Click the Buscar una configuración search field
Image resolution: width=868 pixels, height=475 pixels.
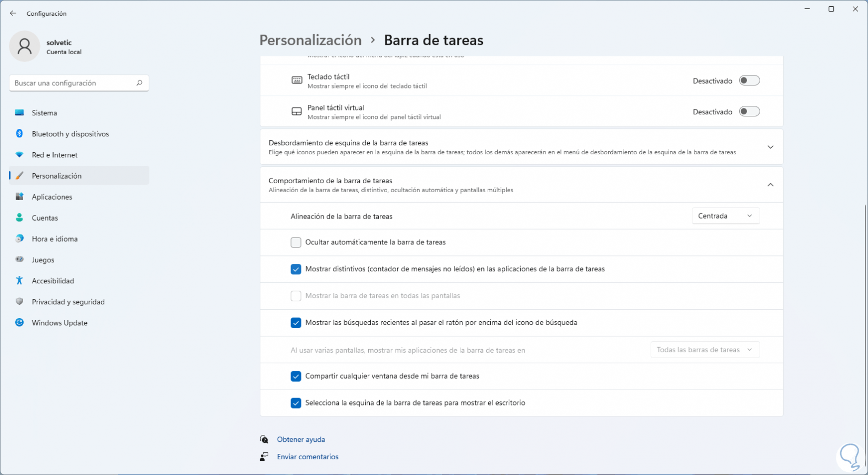click(73, 83)
